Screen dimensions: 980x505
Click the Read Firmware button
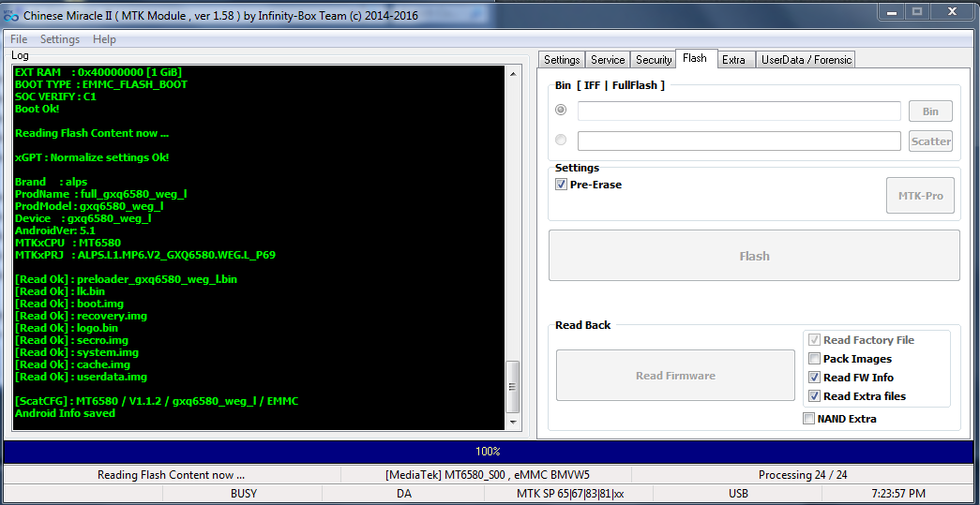[x=675, y=376]
